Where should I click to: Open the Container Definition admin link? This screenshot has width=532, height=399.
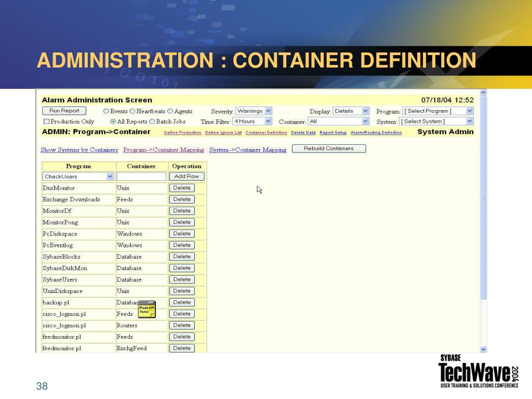pos(267,132)
